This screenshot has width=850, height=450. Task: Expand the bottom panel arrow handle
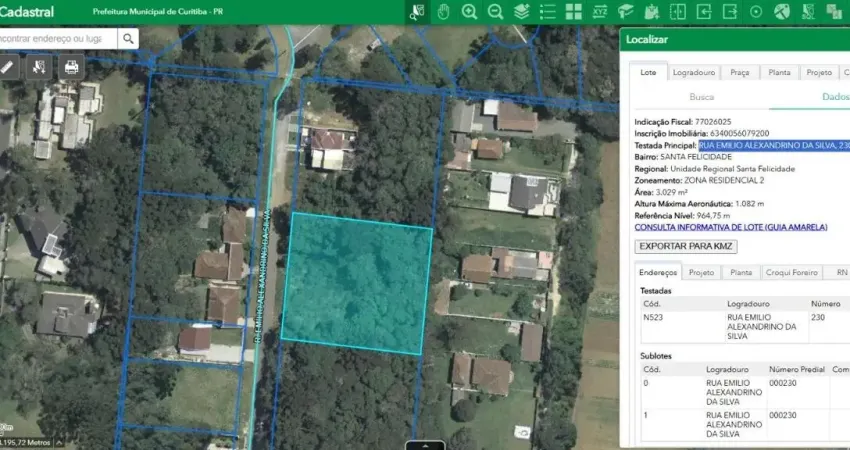click(426, 445)
